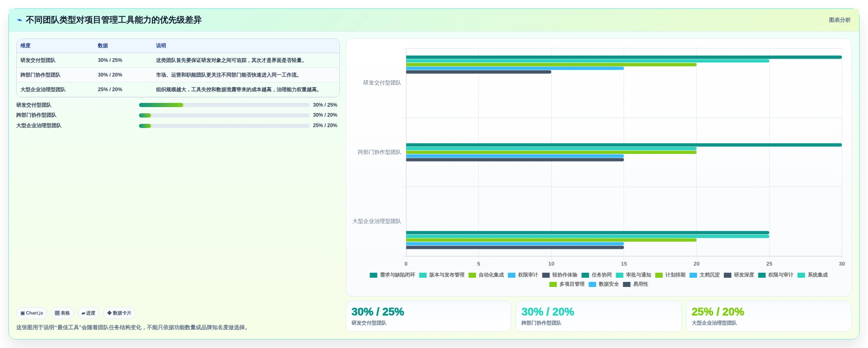Click the description starting 市场、运营和职能团队
This screenshot has width=868, height=348.
(x=229, y=75)
